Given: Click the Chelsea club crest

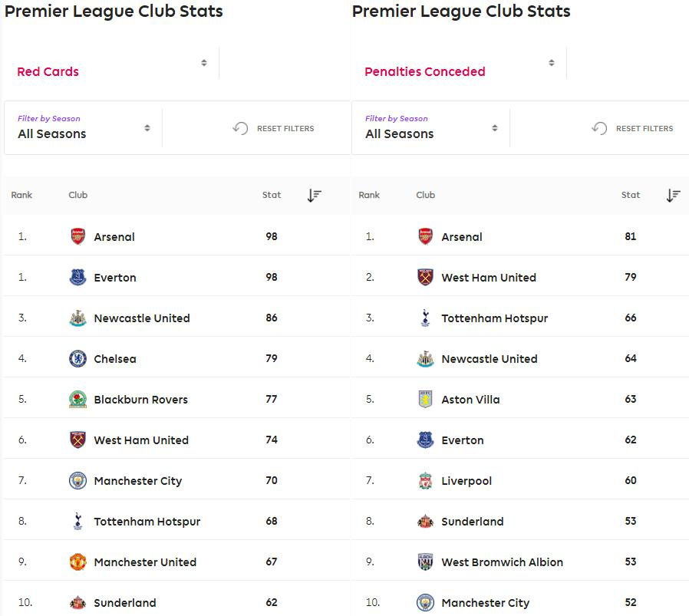Looking at the screenshot, I should (77, 359).
